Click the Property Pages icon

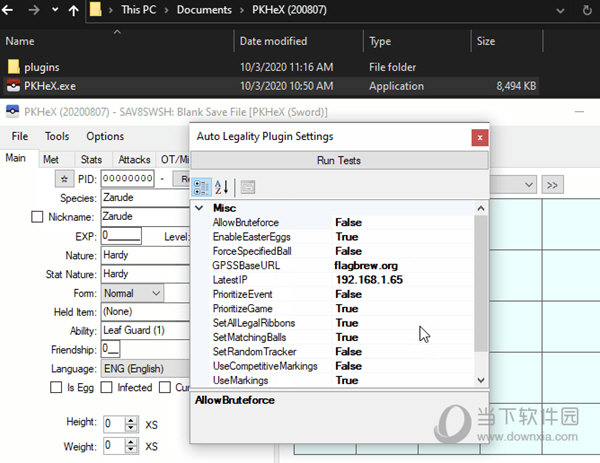(x=248, y=186)
